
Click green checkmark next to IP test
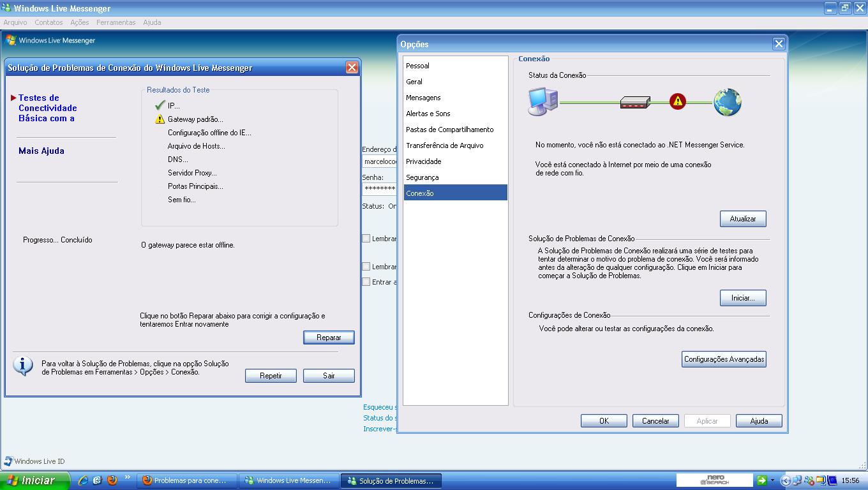160,106
